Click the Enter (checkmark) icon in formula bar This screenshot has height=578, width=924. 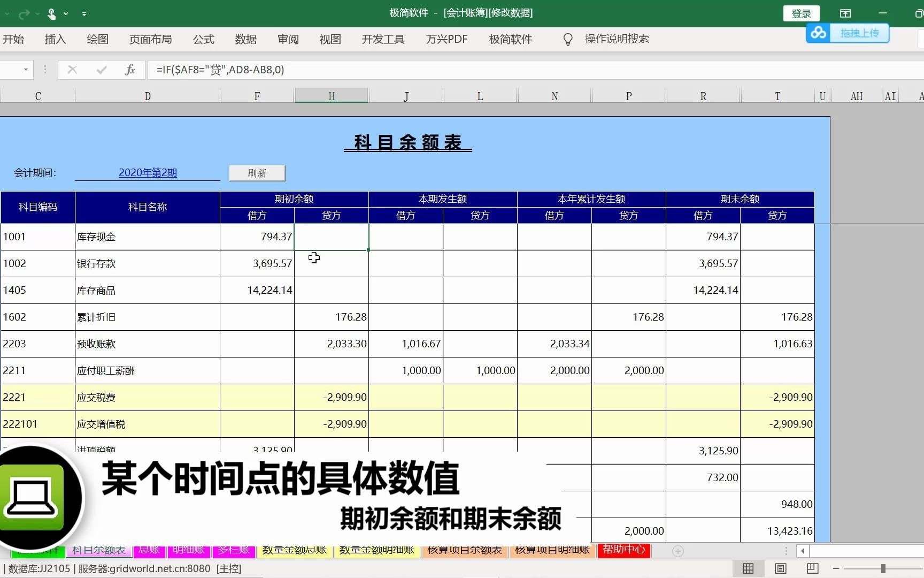click(x=101, y=70)
